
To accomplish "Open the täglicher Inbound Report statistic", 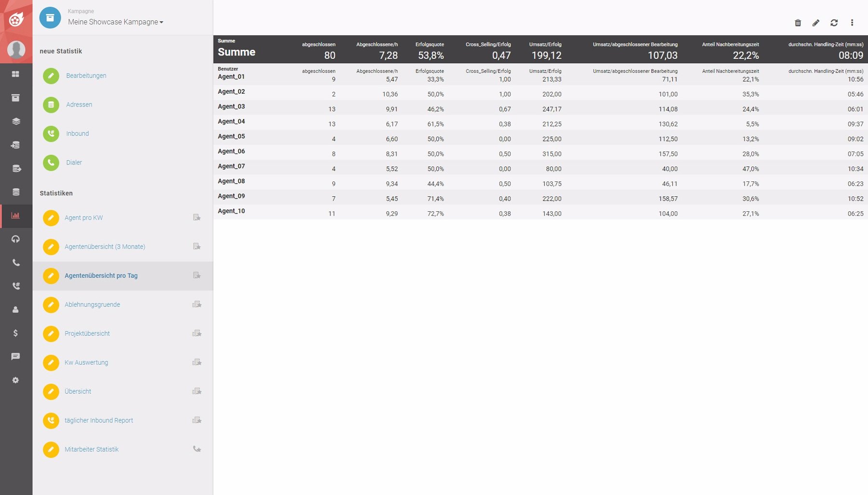I will pos(99,420).
